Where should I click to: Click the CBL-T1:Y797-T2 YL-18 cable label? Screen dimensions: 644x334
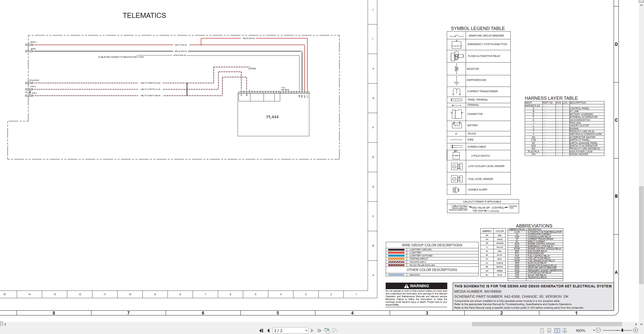point(150,89)
